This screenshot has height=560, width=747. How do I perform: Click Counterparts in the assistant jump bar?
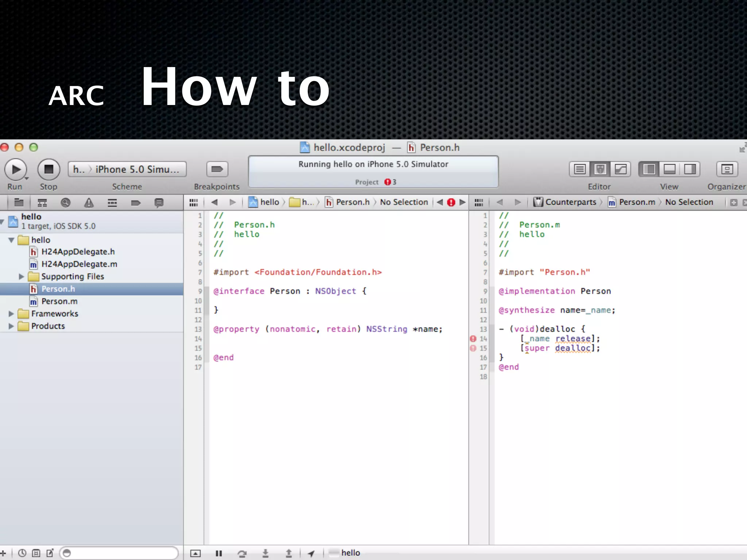tap(570, 202)
